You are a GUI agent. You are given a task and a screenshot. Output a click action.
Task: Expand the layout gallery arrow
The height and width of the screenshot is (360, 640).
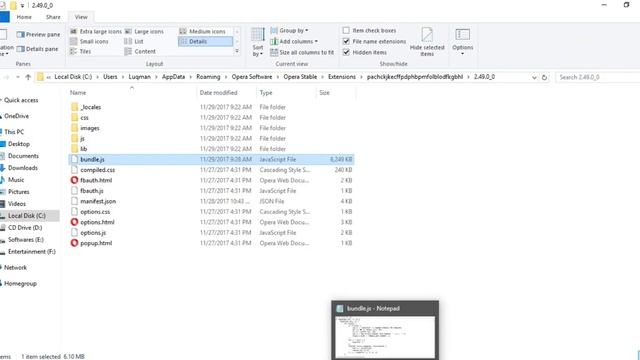[x=237, y=51]
